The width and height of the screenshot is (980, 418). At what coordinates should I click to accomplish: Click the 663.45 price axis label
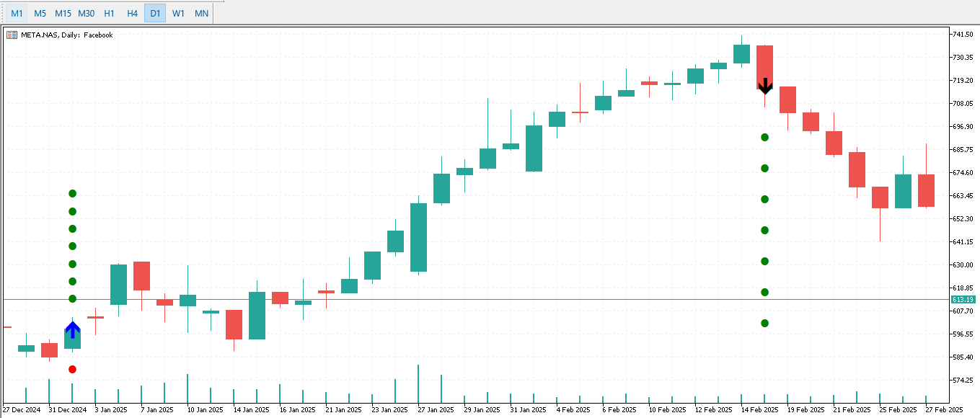pos(963,196)
